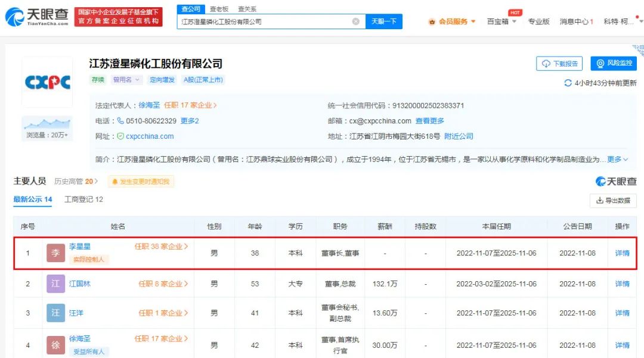The image size is (644, 358).
Task: Open 详情 for 江国林 row
Action: [x=622, y=284]
